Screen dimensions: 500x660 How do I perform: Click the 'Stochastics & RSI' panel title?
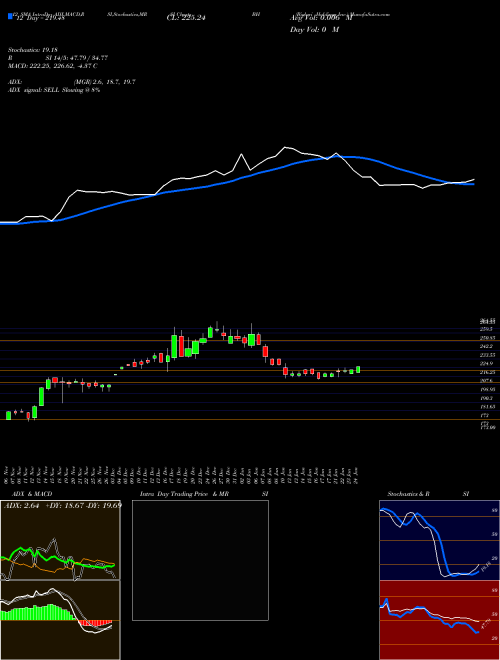428,494
